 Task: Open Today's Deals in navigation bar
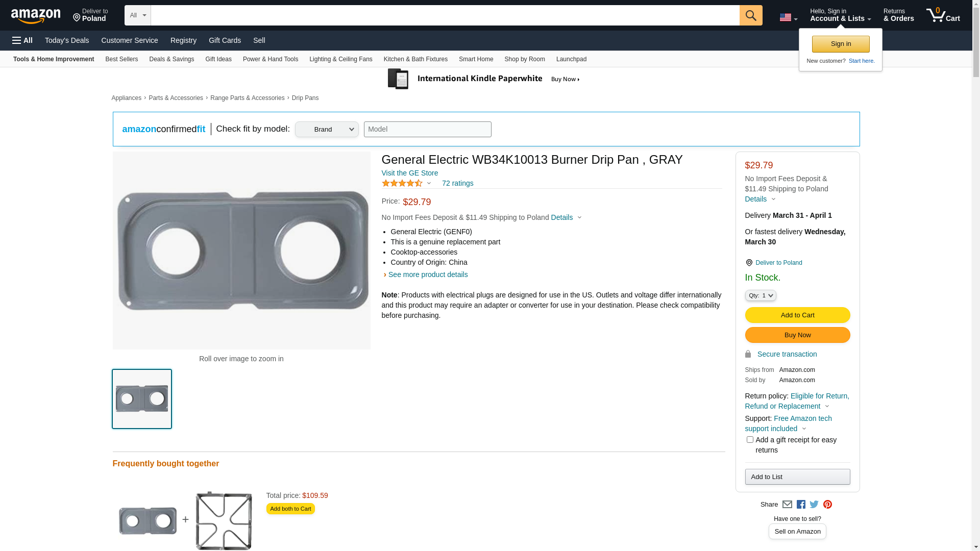(x=67, y=40)
